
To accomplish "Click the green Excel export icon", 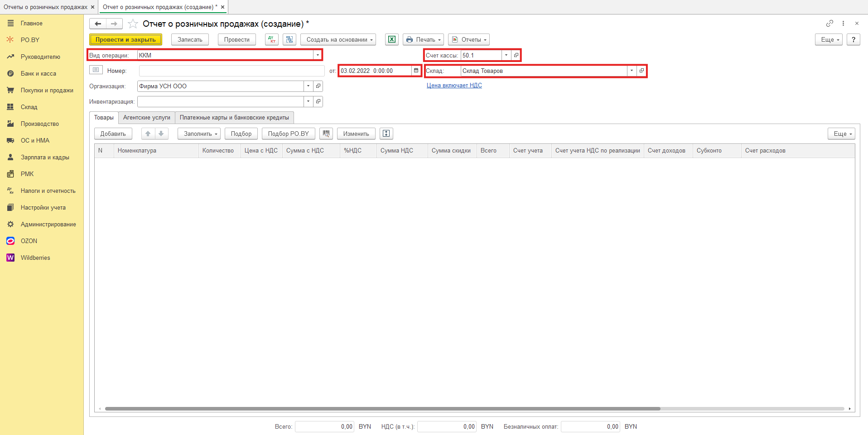I will tap(392, 40).
